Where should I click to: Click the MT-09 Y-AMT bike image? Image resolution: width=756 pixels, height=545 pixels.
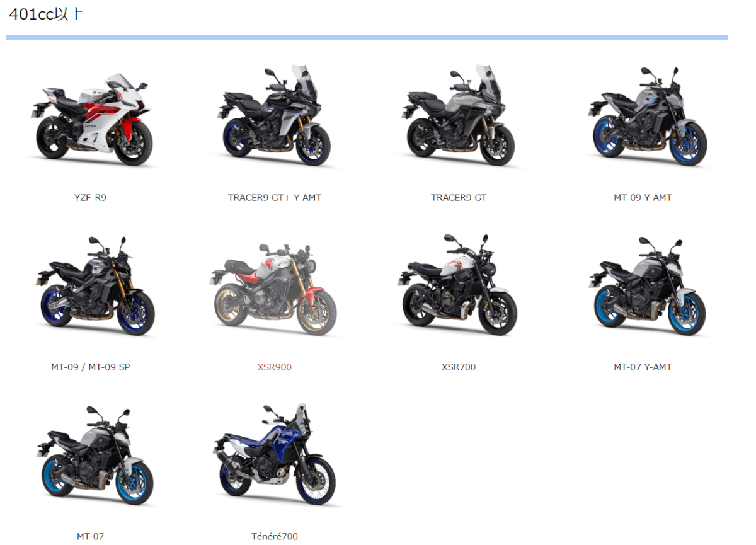[x=643, y=118]
